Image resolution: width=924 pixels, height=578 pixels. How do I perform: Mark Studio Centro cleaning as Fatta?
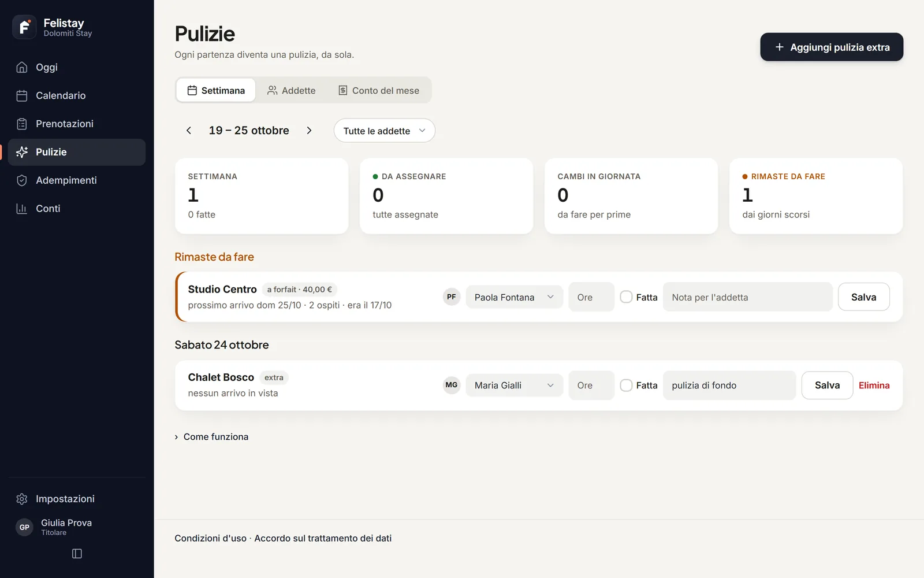[626, 297]
